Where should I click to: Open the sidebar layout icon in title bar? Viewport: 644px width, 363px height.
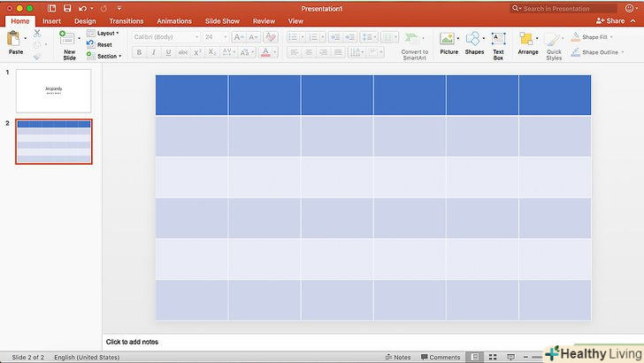coord(51,8)
